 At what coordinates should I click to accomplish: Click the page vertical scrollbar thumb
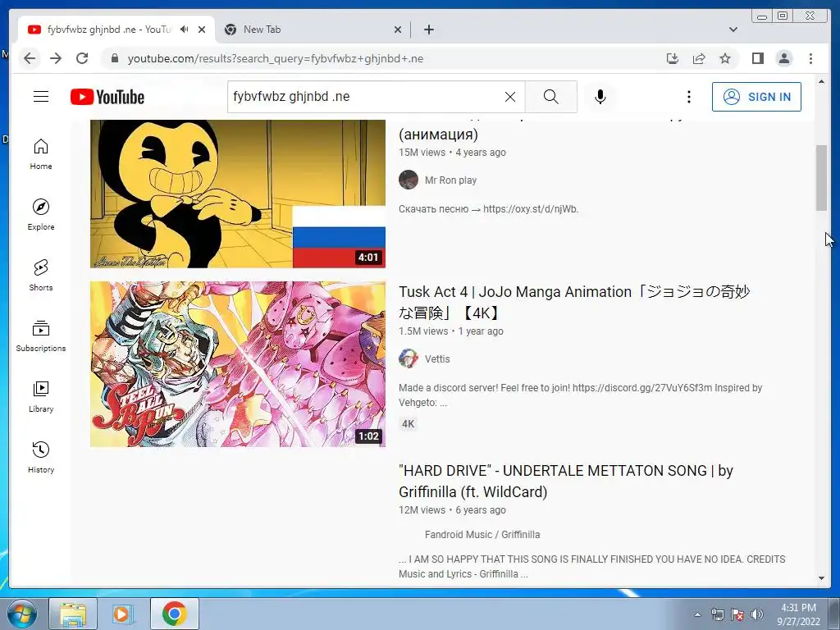point(821,178)
